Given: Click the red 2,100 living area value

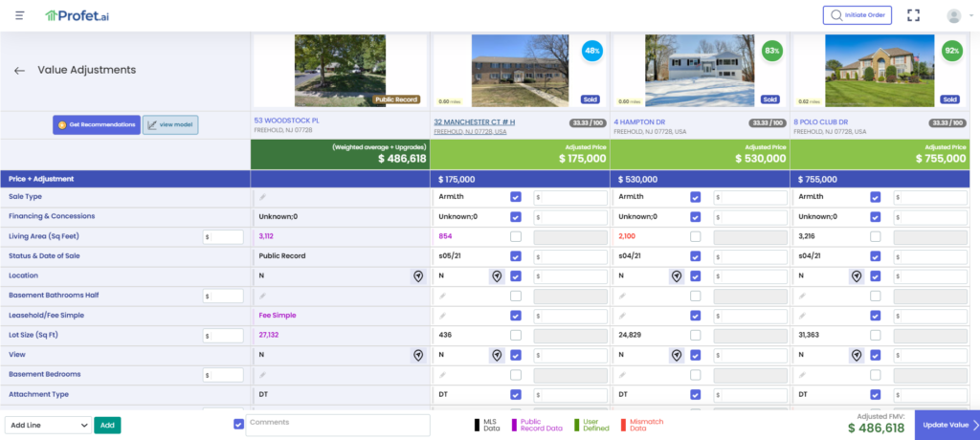Looking at the screenshot, I should click(628, 237).
